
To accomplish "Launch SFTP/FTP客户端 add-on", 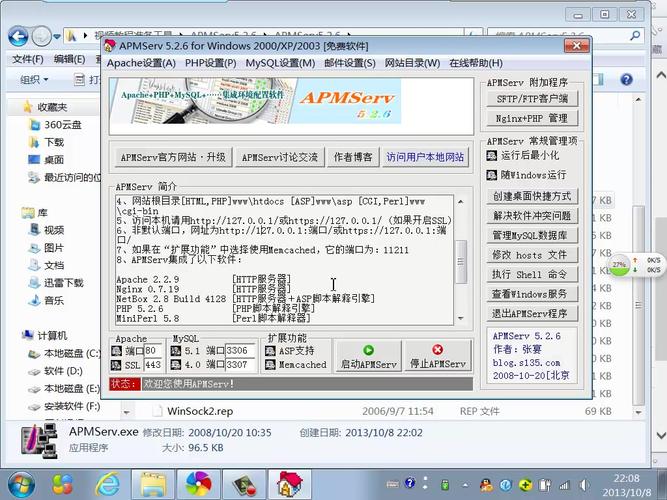I will click(532, 99).
